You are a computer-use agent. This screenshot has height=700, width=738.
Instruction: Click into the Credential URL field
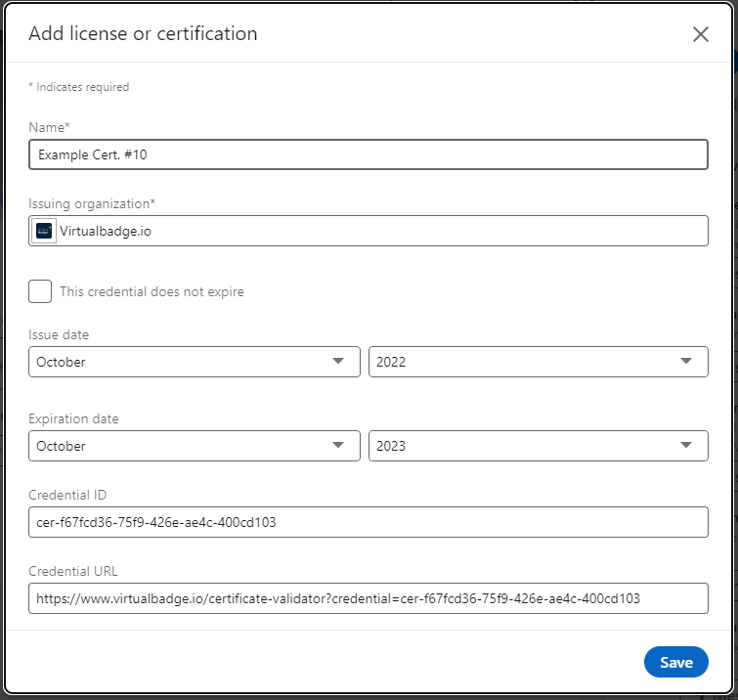[369, 598]
